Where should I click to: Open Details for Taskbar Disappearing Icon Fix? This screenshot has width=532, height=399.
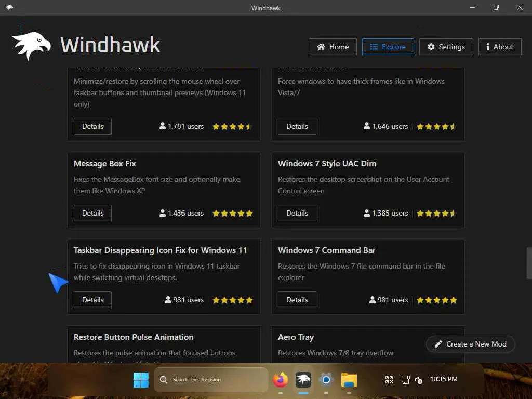tap(92, 300)
